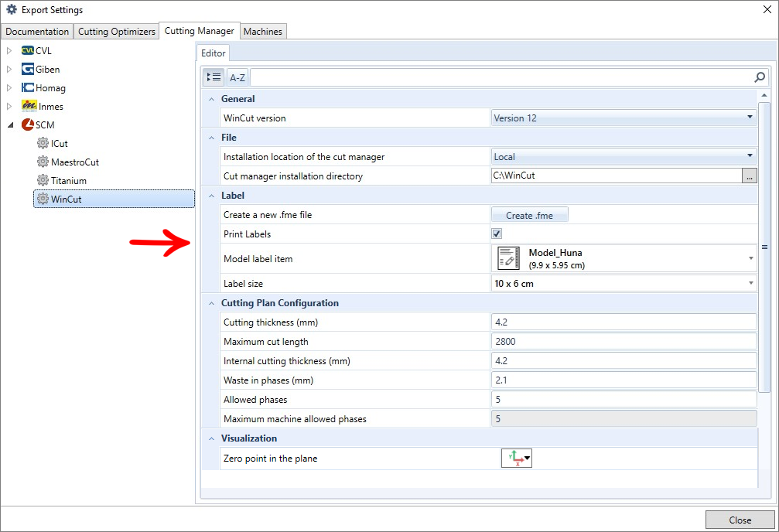
Task: Click the Model_Huna label template icon
Action: click(x=508, y=258)
